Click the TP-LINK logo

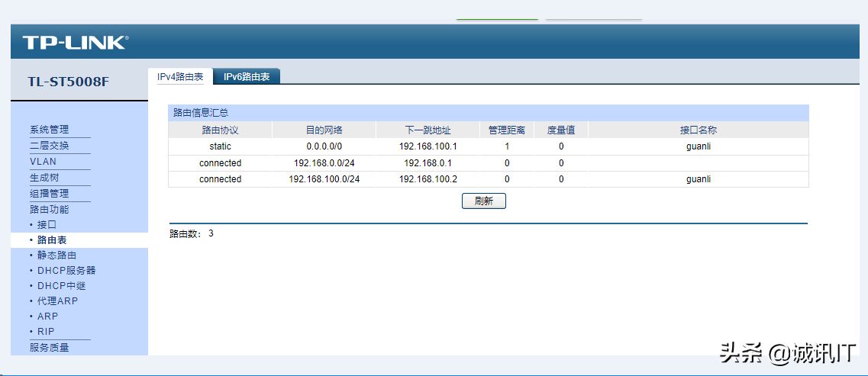click(75, 43)
